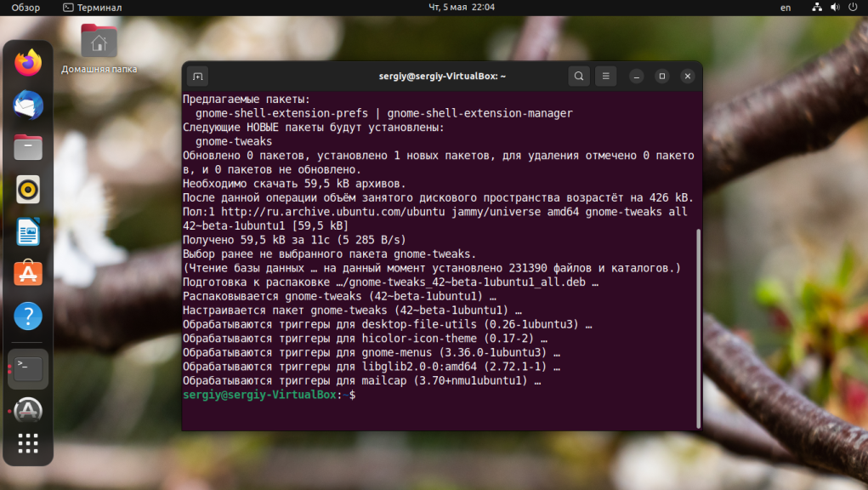Click the gnome-menus triggers line
The width and height of the screenshot is (868, 490).
click(372, 353)
